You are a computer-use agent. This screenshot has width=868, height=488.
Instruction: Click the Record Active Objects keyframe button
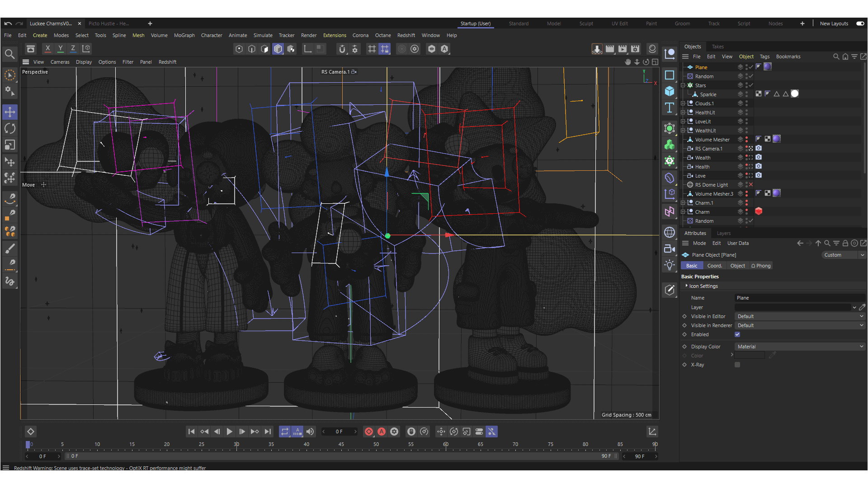pos(369,432)
